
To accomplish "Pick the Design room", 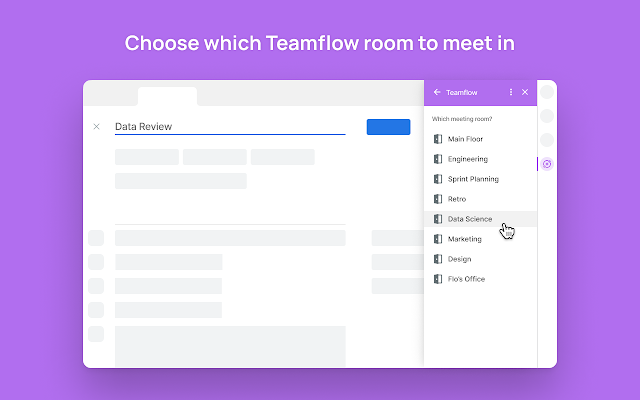I will coord(480,259).
